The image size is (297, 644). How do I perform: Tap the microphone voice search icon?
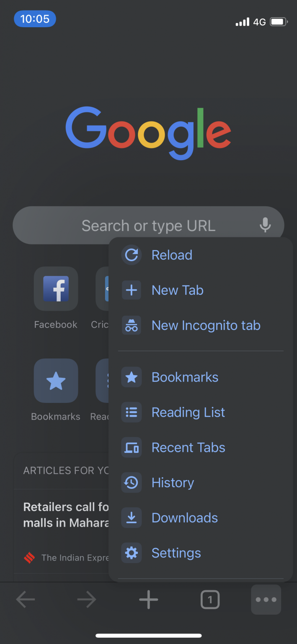[265, 225]
